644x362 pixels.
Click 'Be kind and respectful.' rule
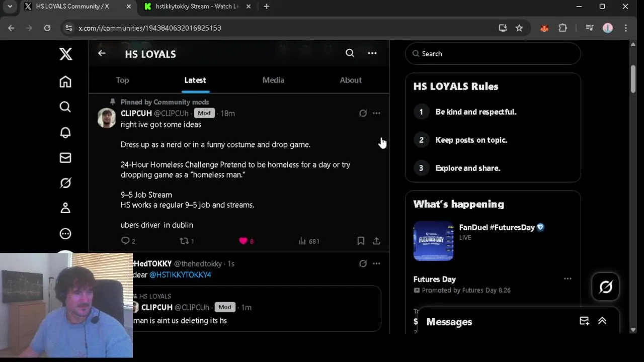[476, 112]
